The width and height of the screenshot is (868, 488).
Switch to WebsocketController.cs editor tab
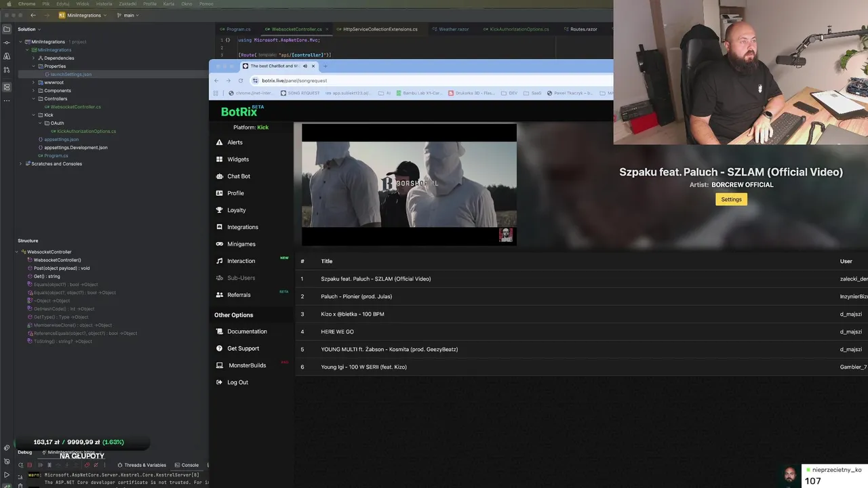click(293, 29)
